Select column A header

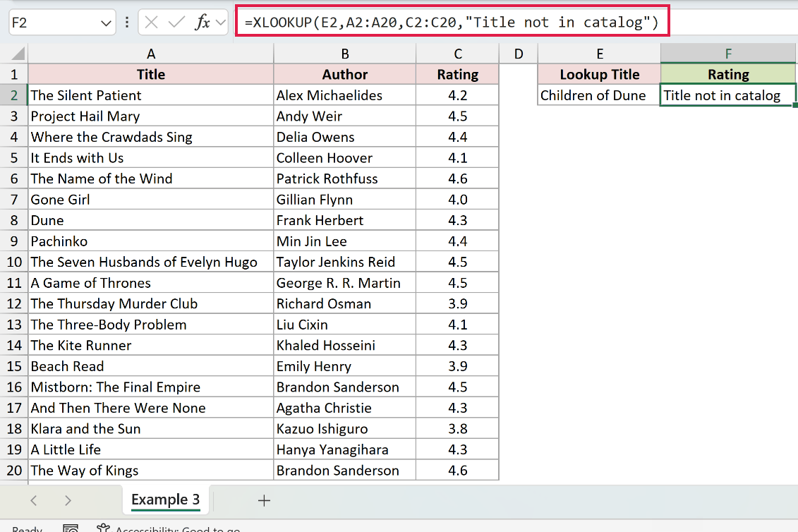(151, 54)
